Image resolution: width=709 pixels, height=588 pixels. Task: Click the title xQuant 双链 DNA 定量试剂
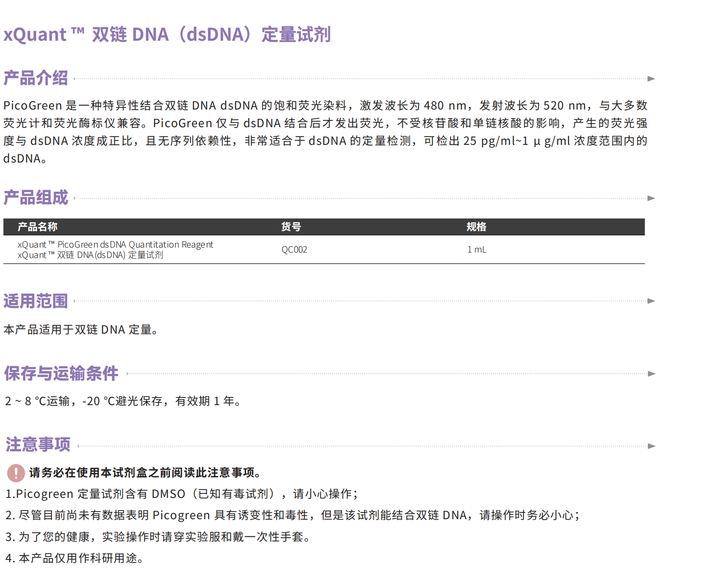coord(167,34)
